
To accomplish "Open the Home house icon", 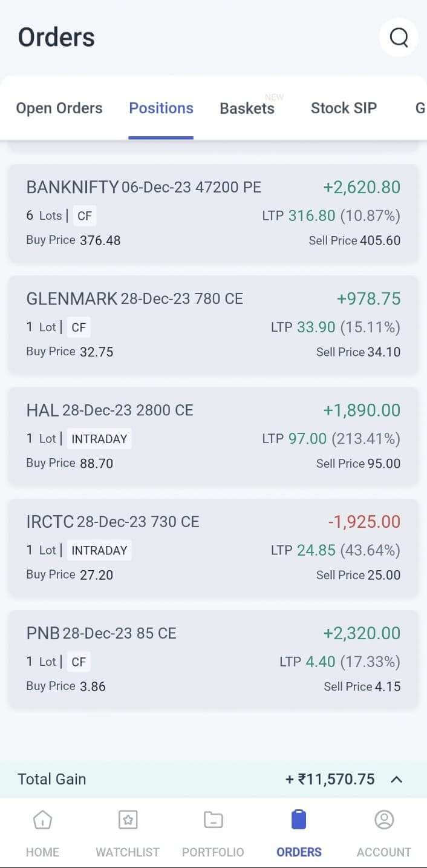I will (x=42, y=820).
